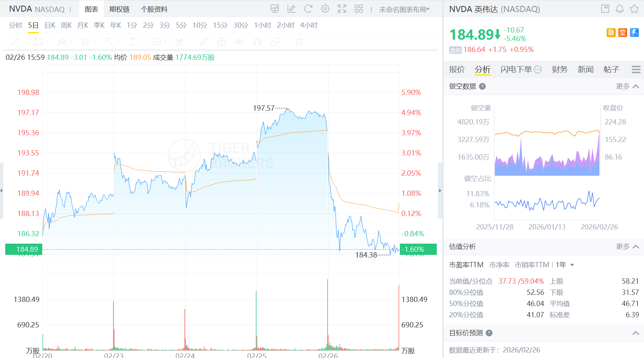Open the 1年 period dropdown

(x=565, y=265)
